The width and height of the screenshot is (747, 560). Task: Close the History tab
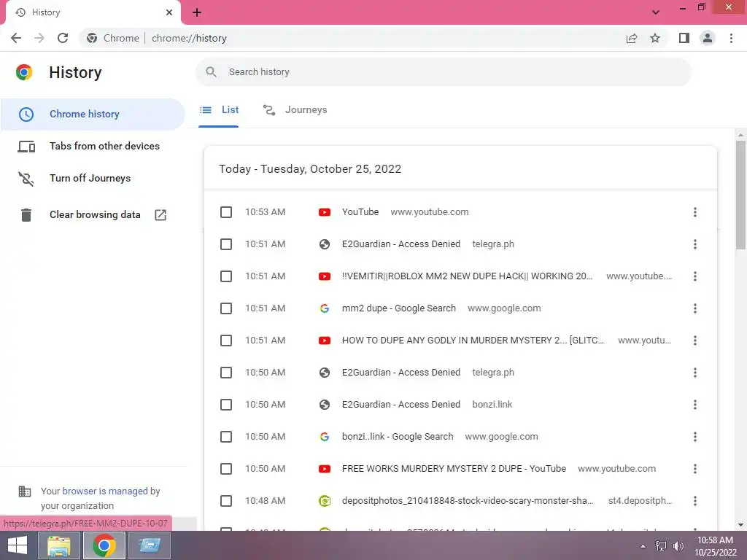[x=169, y=12]
